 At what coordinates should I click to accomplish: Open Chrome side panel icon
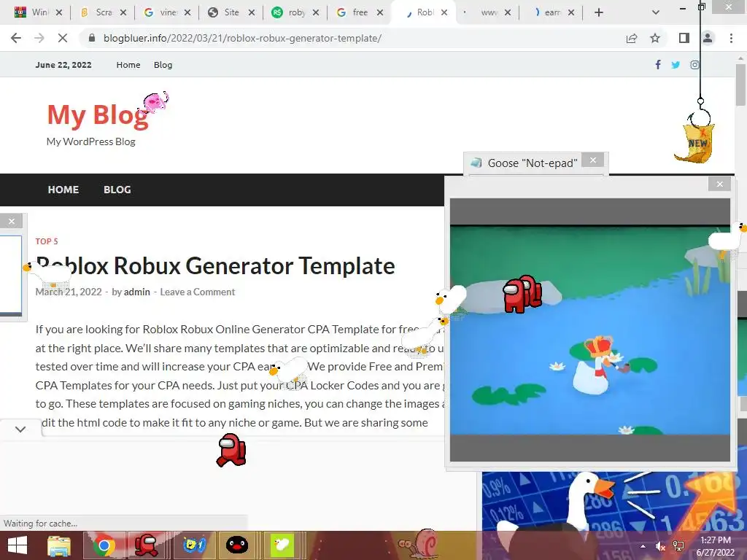(684, 38)
